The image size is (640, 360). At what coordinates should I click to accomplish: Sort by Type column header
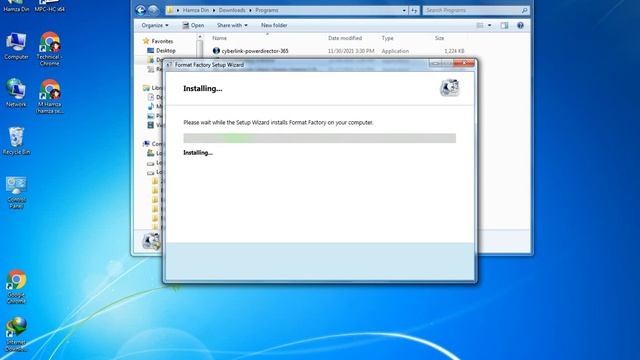coord(387,38)
